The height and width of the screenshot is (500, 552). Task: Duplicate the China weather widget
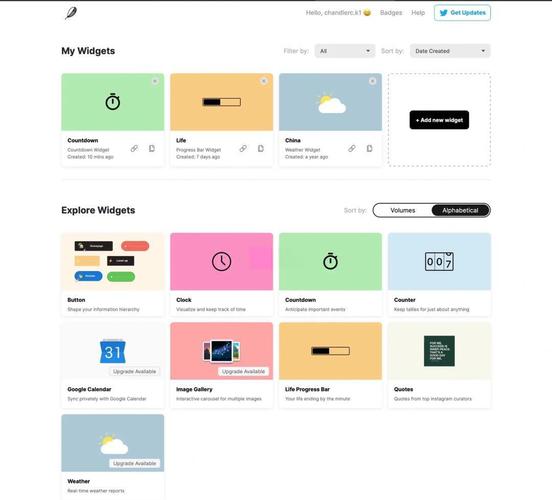coord(369,149)
